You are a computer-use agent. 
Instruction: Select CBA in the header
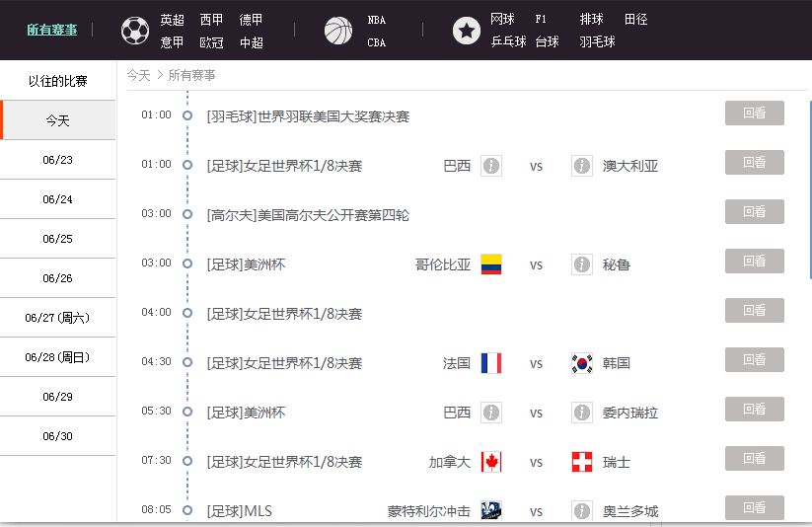(x=377, y=42)
